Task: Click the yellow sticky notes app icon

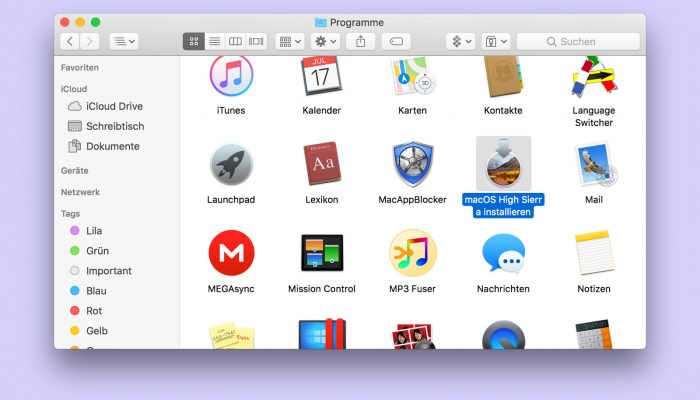Action: [231, 335]
